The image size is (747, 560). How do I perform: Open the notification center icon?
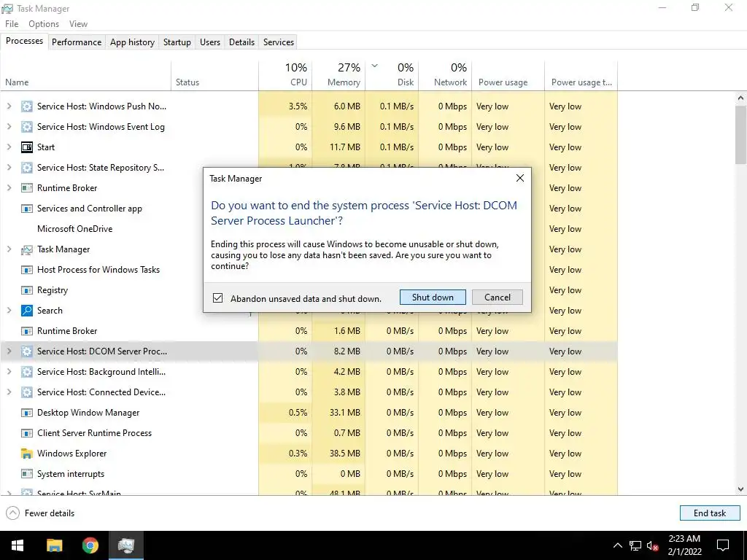723,545
